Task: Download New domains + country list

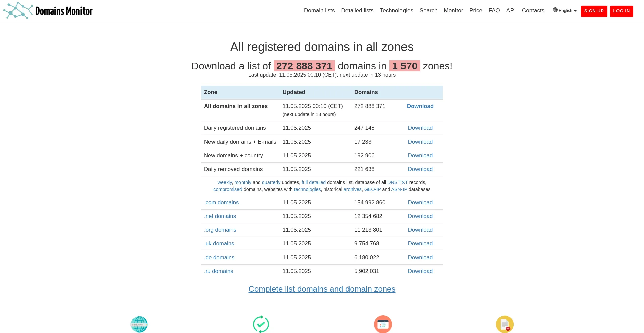Action: [x=420, y=156]
